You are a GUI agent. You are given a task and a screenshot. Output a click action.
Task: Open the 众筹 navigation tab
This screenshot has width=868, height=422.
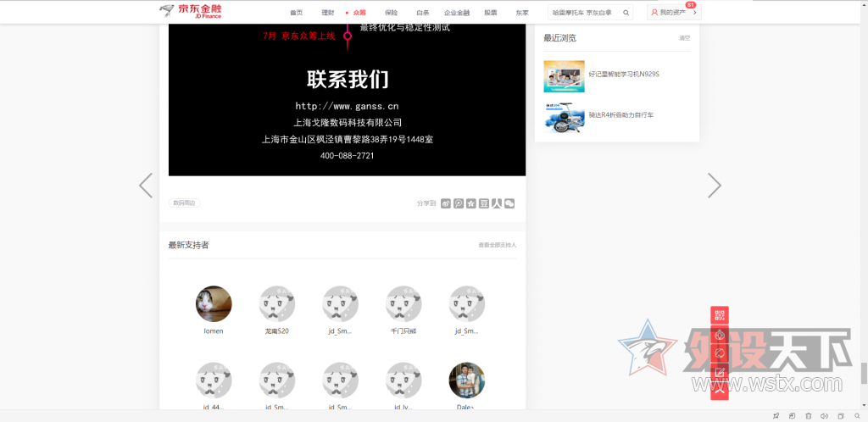coord(359,13)
